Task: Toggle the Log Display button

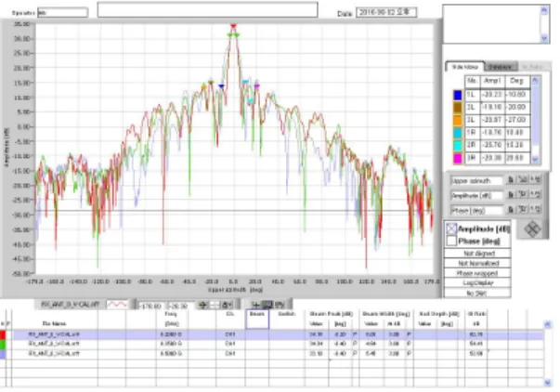Action: click(477, 283)
